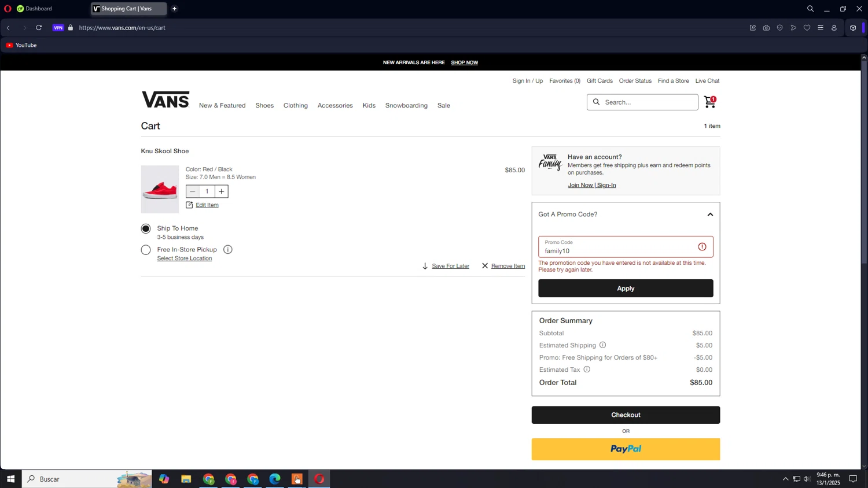Open Opera menu logo icon

[8, 9]
